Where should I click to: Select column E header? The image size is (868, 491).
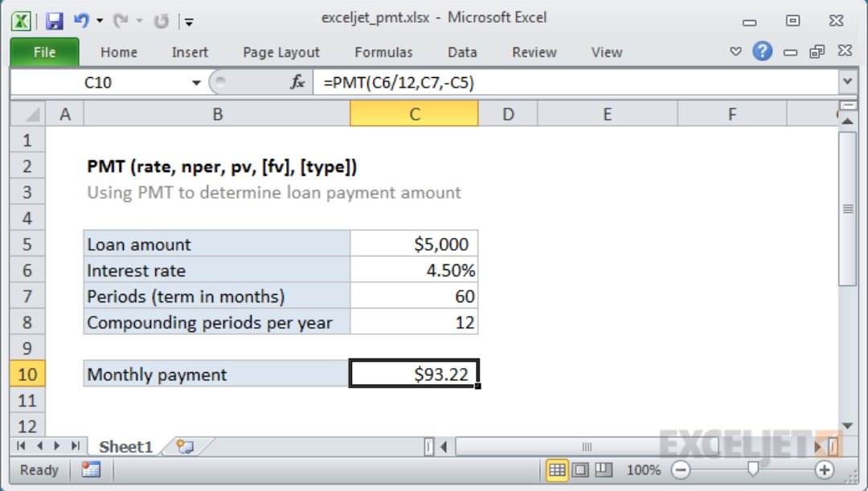tap(608, 114)
